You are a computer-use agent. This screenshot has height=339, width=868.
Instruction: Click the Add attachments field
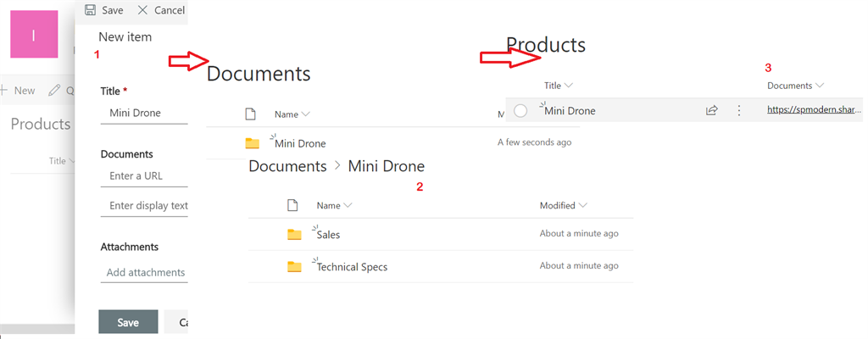click(144, 272)
